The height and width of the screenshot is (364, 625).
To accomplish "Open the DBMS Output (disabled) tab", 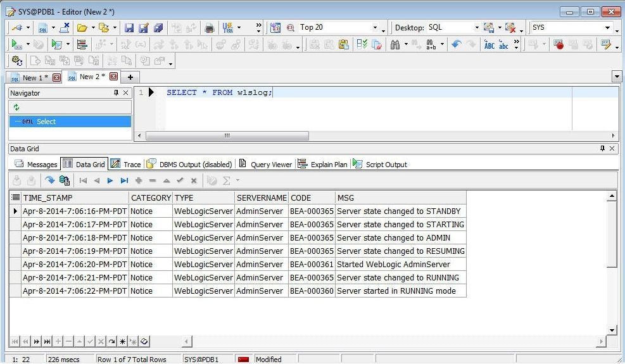I will [189, 164].
